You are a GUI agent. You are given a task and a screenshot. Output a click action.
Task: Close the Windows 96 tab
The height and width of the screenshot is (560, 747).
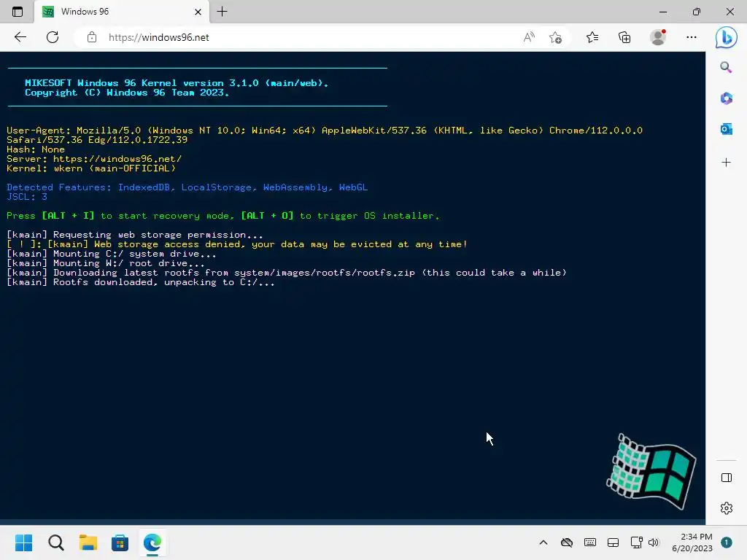pos(198,12)
